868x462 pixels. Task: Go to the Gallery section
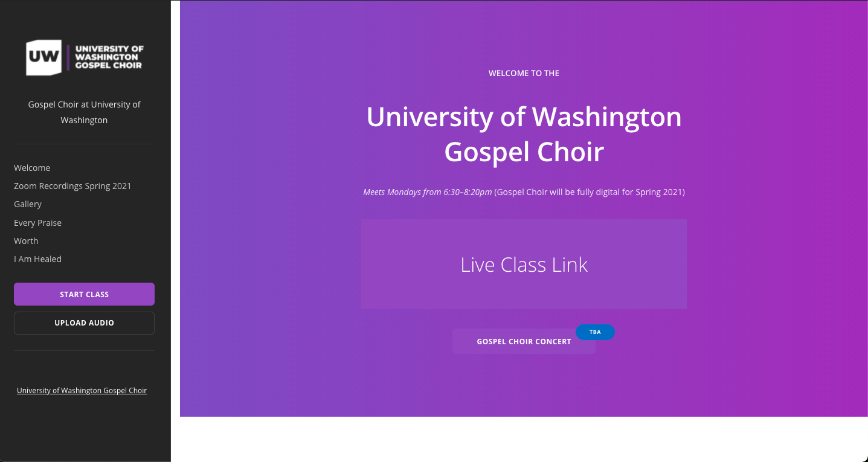pos(28,204)
